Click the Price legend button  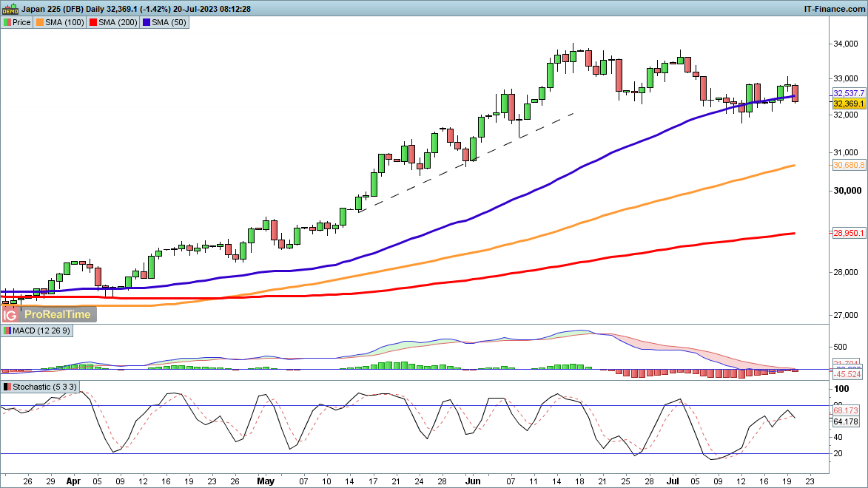pos(17,22)
